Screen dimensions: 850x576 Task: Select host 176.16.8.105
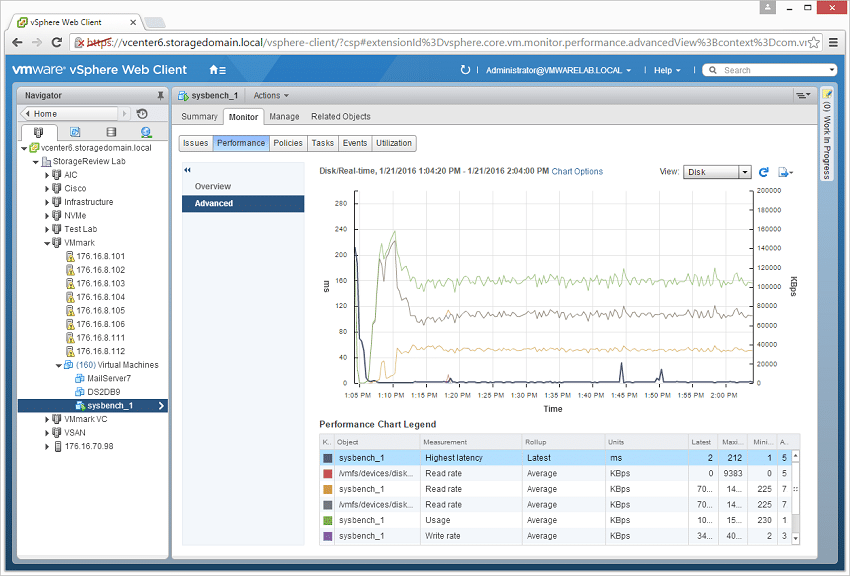pyautogui.click(x=100, y=310)
